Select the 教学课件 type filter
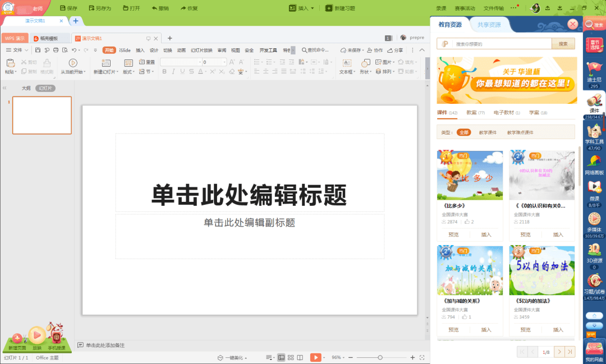Viewport: 606px width, 364px height. (x=487, y=132)
